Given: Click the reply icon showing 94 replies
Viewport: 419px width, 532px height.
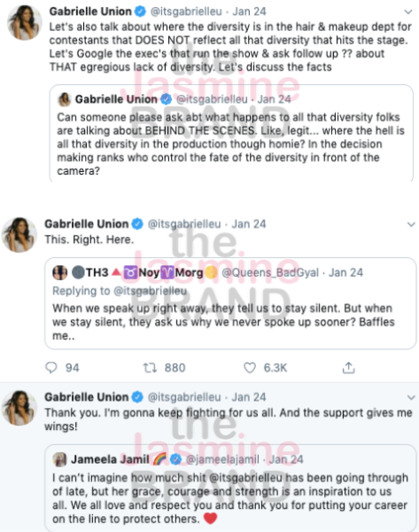Looking at the screenshot, I should tap(51, 368).
